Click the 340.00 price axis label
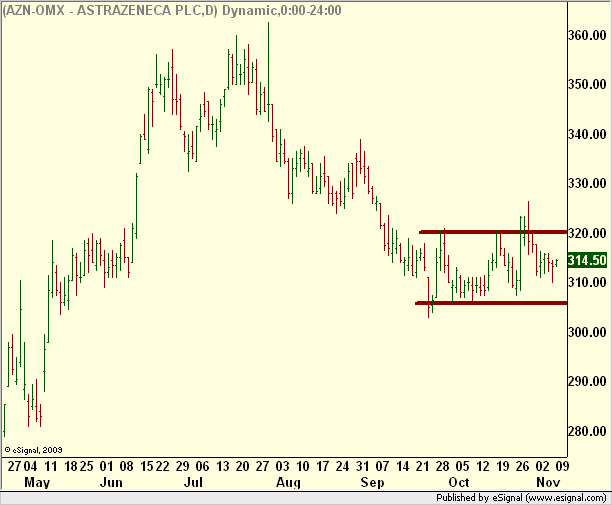 coord(587,134)
